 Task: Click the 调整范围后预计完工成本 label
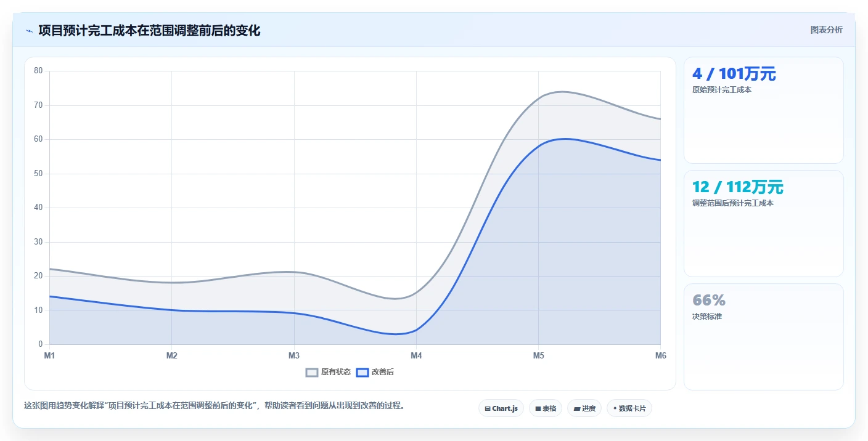pyautogui.click(x=733, y=203)
